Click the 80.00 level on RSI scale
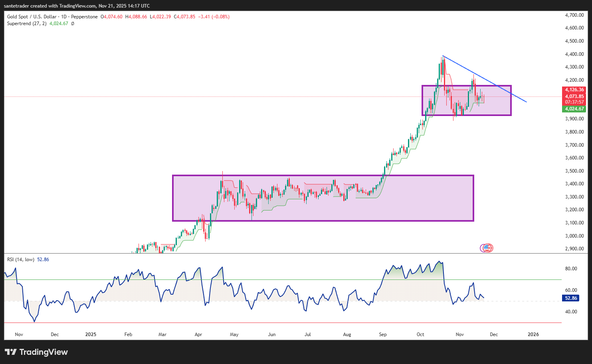 point(571,269)
